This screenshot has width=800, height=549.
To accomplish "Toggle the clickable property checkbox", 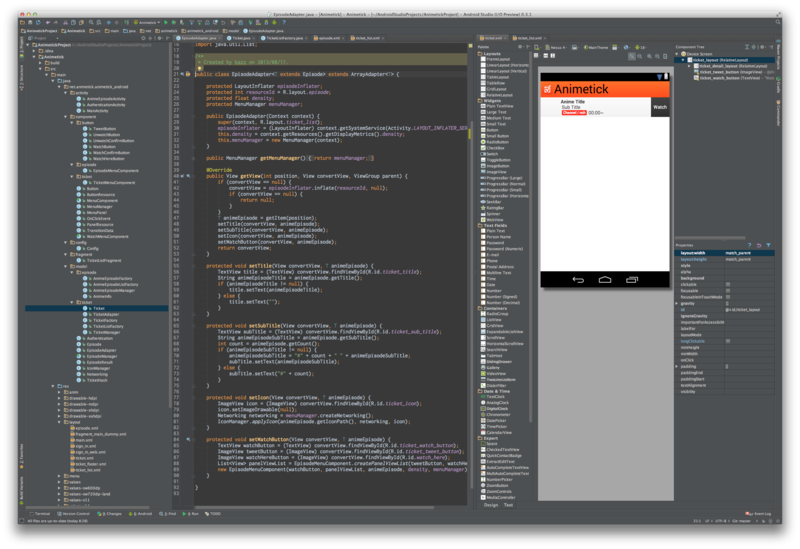I will [x=728, y=284].
